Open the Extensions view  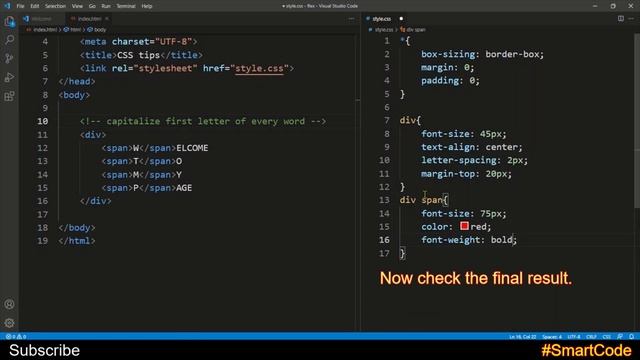[9, 96]
